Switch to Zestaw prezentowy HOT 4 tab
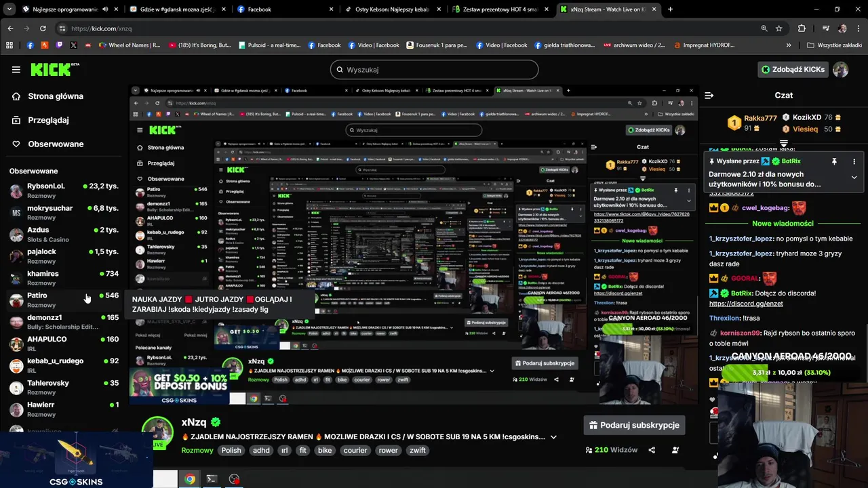 (502, 9)
